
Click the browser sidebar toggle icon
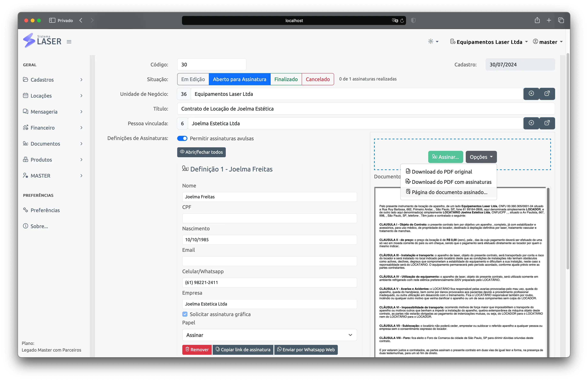(52, 20)
